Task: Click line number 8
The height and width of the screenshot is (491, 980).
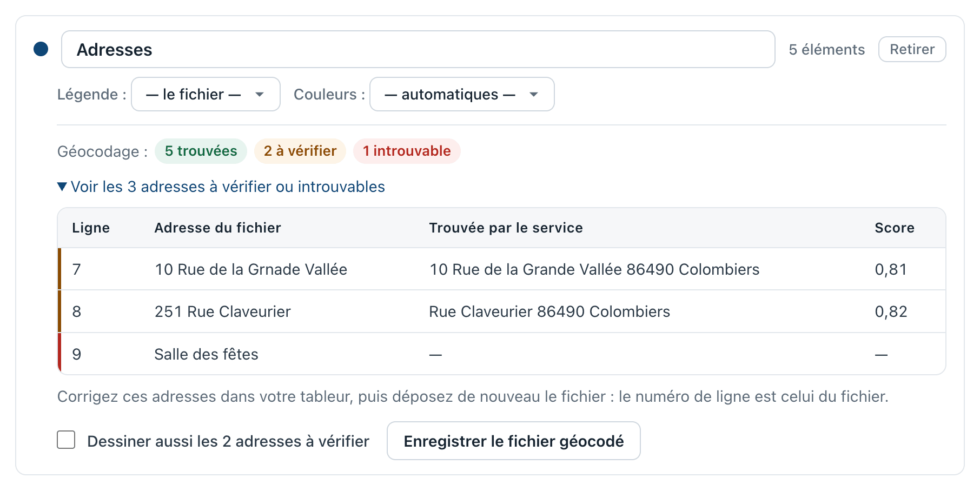Action: (77, 311)
